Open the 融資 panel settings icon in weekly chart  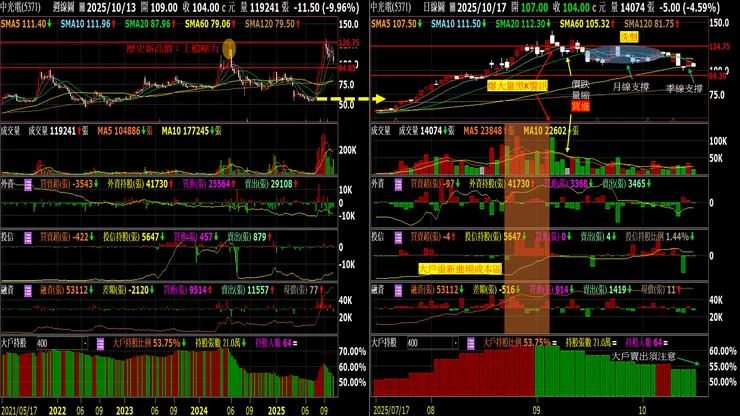[x=28, y=290]
